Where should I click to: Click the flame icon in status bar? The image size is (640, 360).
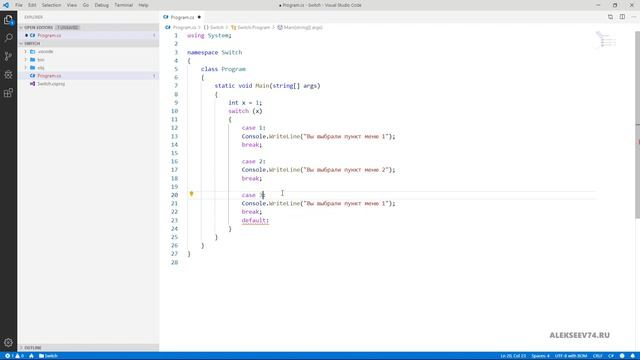point(31,356)
